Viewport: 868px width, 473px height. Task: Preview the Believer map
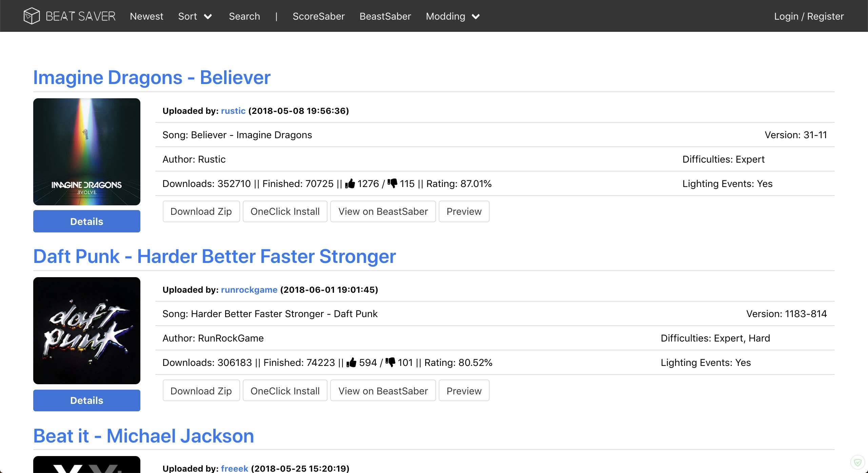coord(464,211)
